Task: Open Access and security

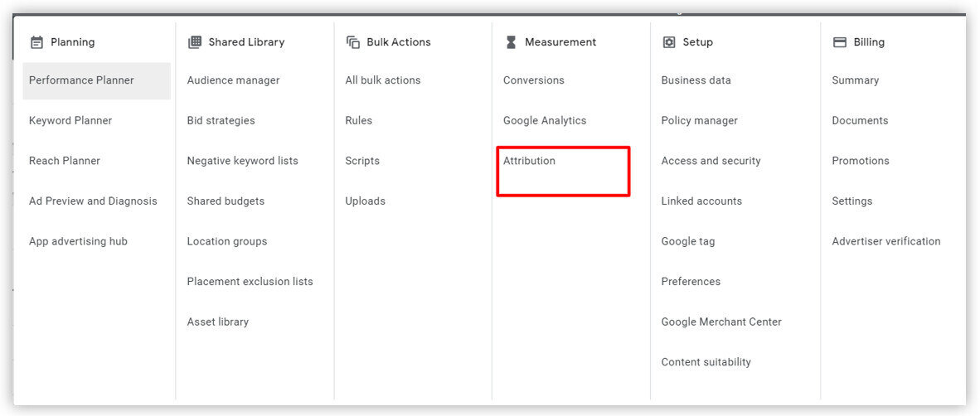Action: [711, 161]
